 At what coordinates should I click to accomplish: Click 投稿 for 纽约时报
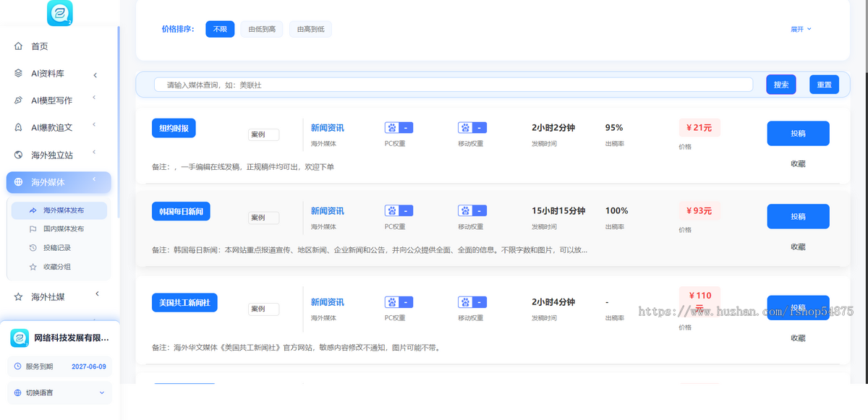click(x=798, y=134)
